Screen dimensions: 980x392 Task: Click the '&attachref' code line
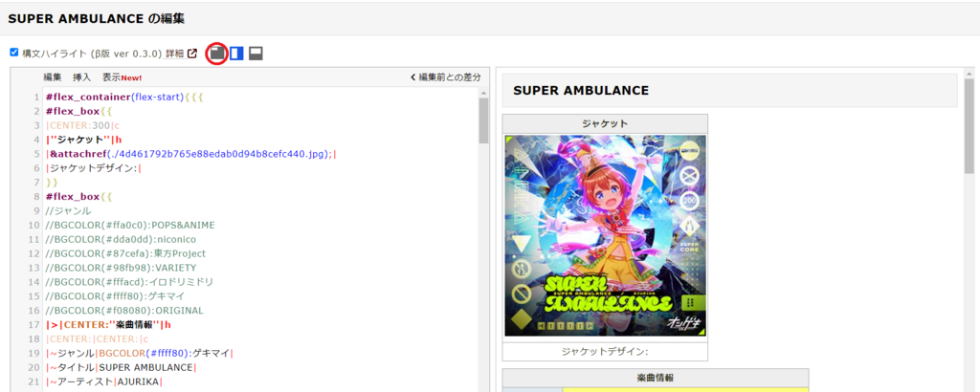pyautogui.click(x=191, y=154)
